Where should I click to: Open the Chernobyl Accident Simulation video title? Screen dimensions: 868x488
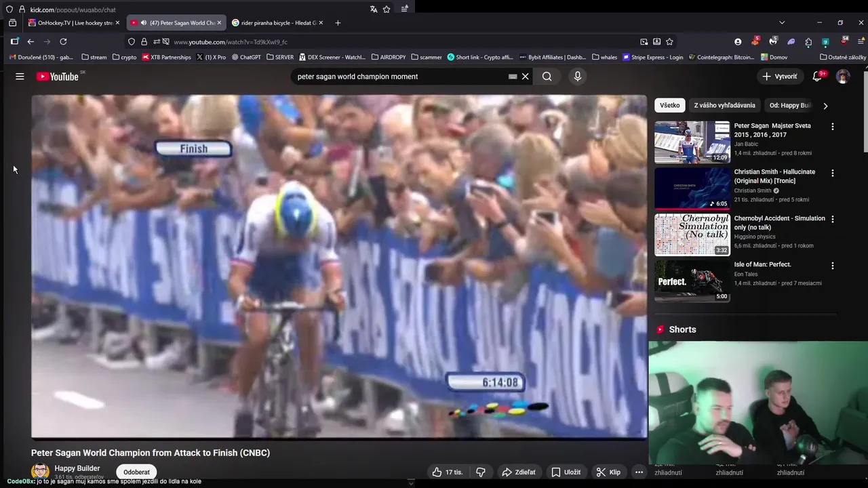779,222
